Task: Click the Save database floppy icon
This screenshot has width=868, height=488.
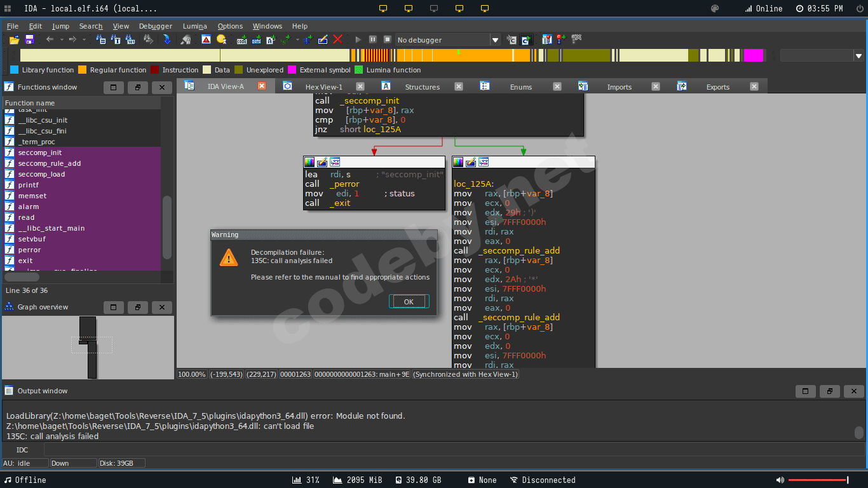Action: 29,40
